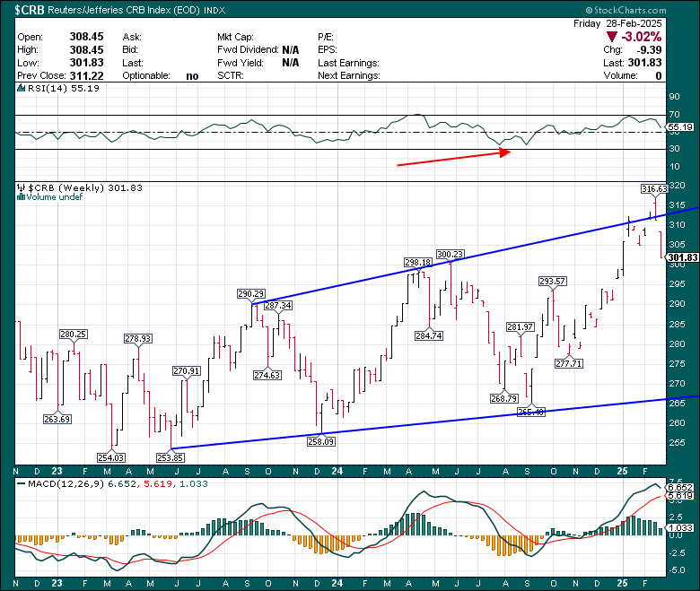This screenshot has width=700, height=591.
Task: Click the red down-triangle change indicator
Action: click(x=612, y=37)
